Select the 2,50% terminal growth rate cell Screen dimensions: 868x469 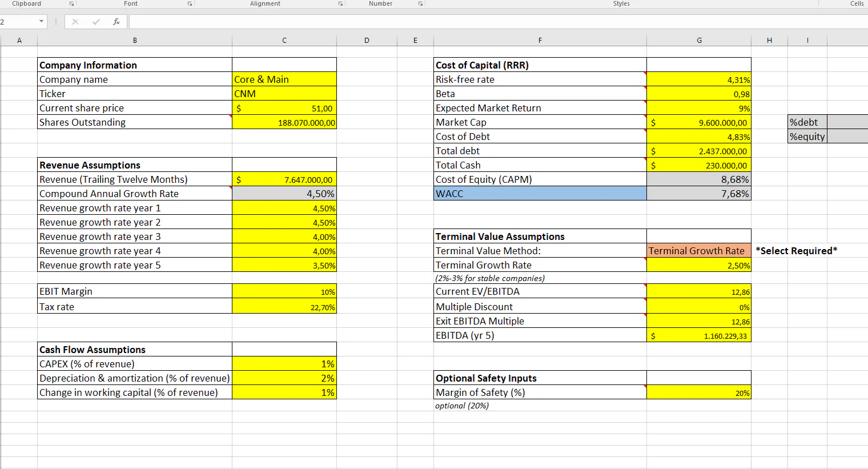699,265
